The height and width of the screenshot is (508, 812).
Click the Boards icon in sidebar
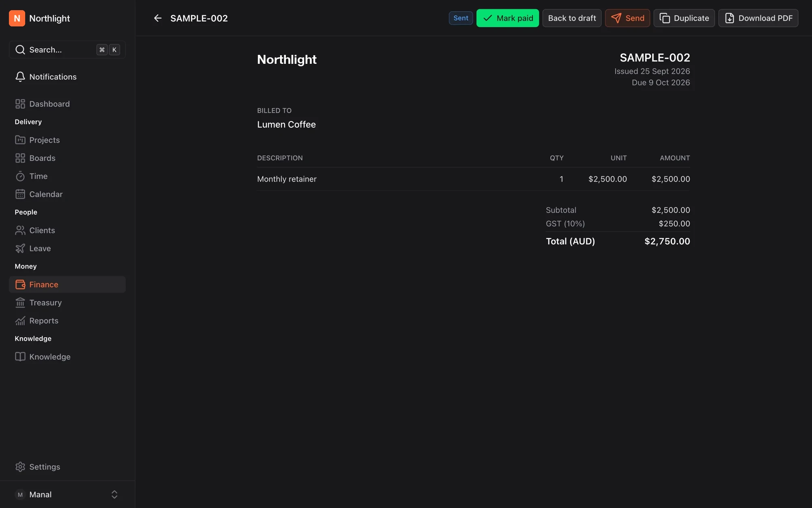20,158
